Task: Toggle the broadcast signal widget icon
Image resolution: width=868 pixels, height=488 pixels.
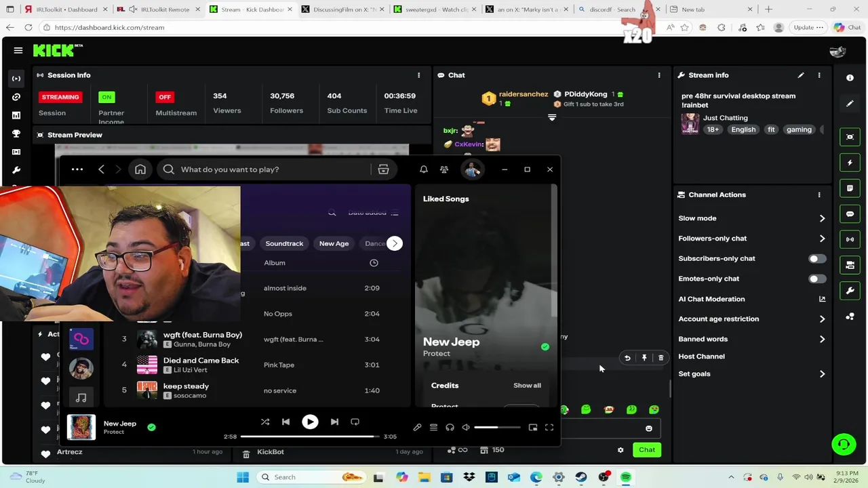Action: click(x=850, y=239)
